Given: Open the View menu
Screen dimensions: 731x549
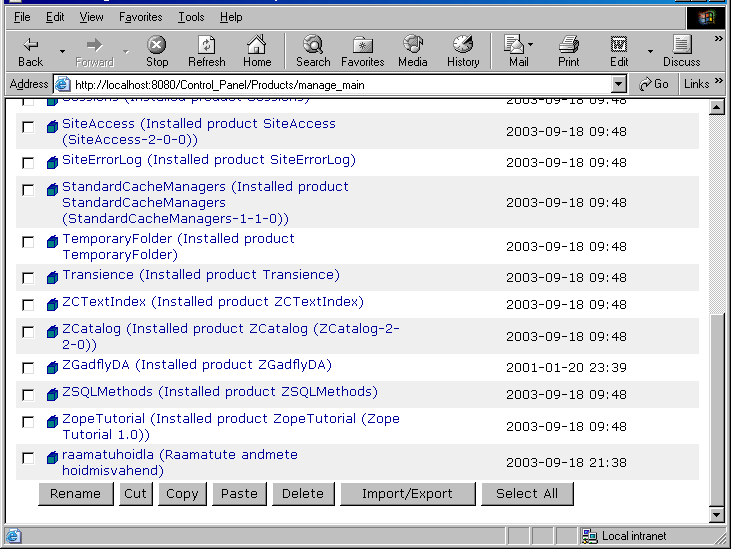Looking at the screenshot, I should (91, 17).
